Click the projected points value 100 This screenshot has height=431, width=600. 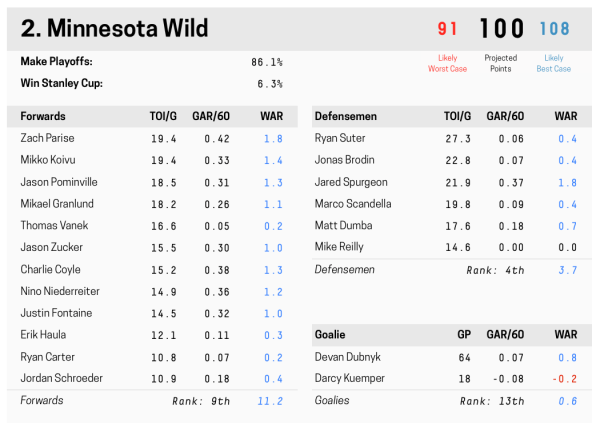click(500, 30)
